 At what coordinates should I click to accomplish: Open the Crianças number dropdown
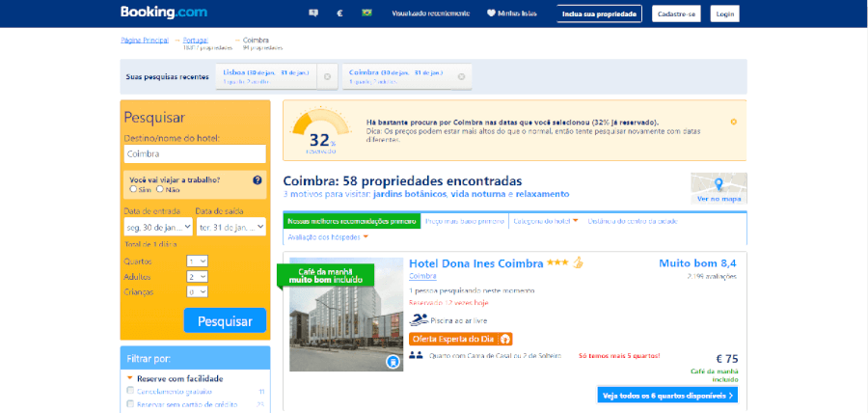click(x=197, y=291)
